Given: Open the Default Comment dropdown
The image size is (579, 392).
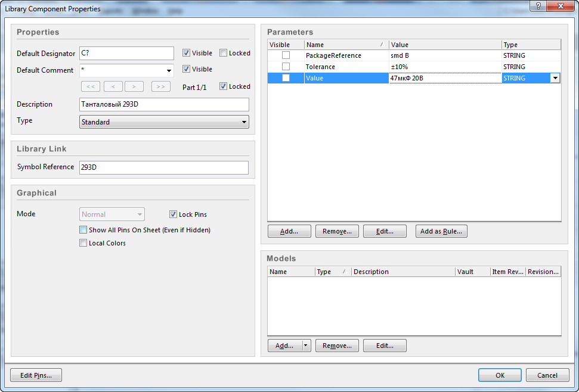Looking at the screenshot, I should [x=169, y=70].
